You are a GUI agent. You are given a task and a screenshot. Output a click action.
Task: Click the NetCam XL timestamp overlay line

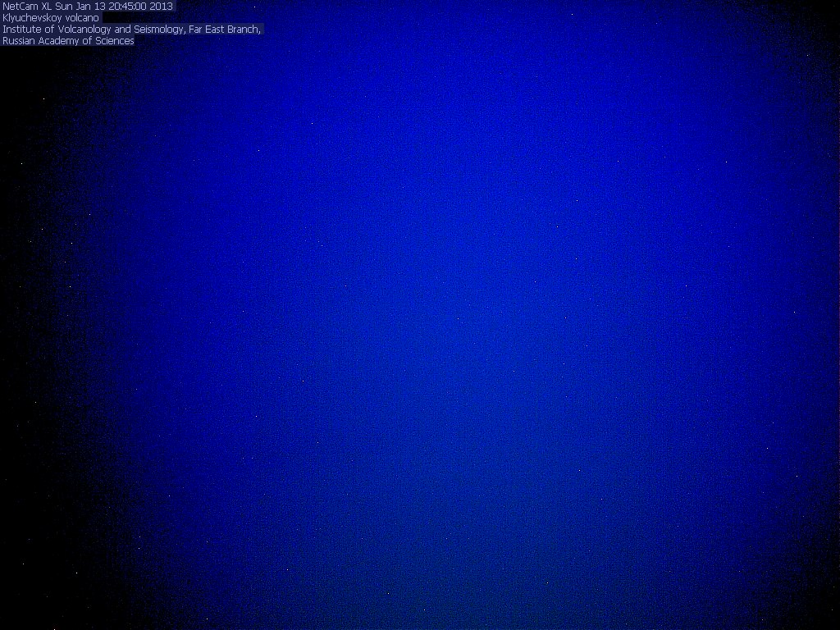point(88,7)
